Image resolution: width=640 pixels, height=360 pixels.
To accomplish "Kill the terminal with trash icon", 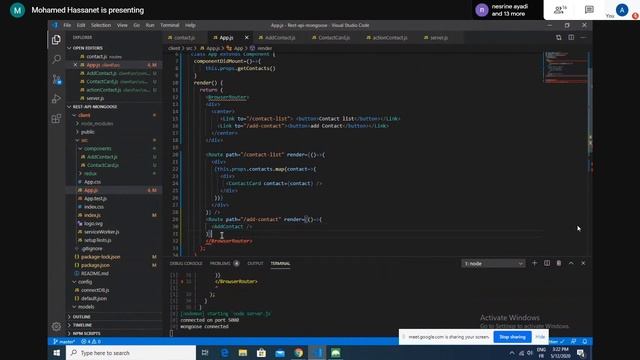I will tap(559, 263).
